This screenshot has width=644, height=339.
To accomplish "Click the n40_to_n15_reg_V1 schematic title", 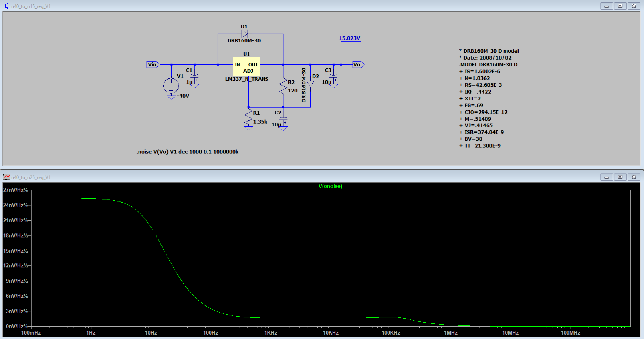I will (x=31, y=6).
